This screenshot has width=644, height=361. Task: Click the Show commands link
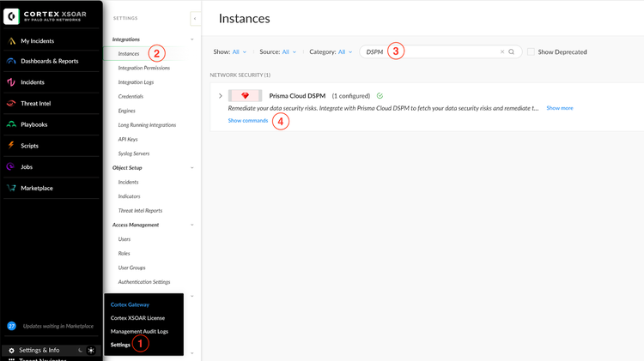247,121
